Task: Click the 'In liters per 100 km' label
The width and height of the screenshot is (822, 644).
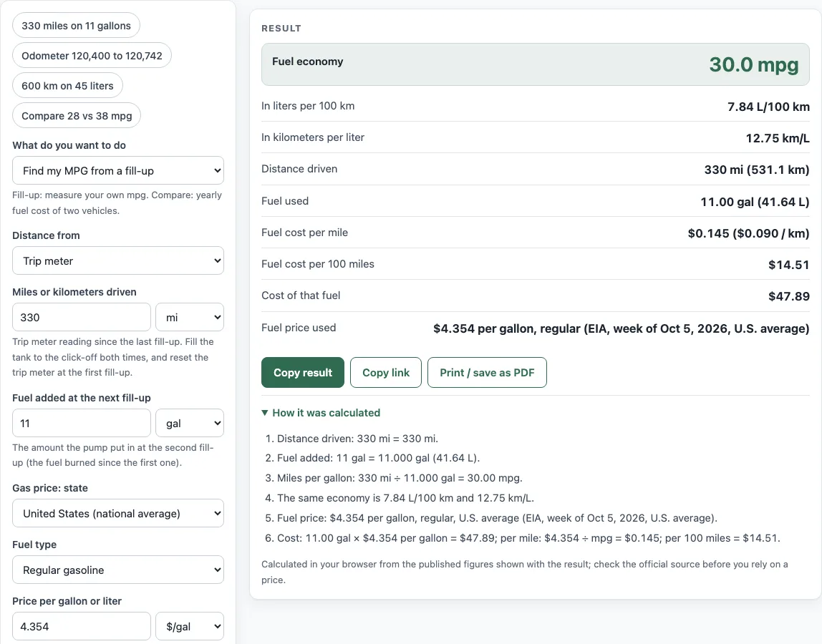Action: click(308, 106)
